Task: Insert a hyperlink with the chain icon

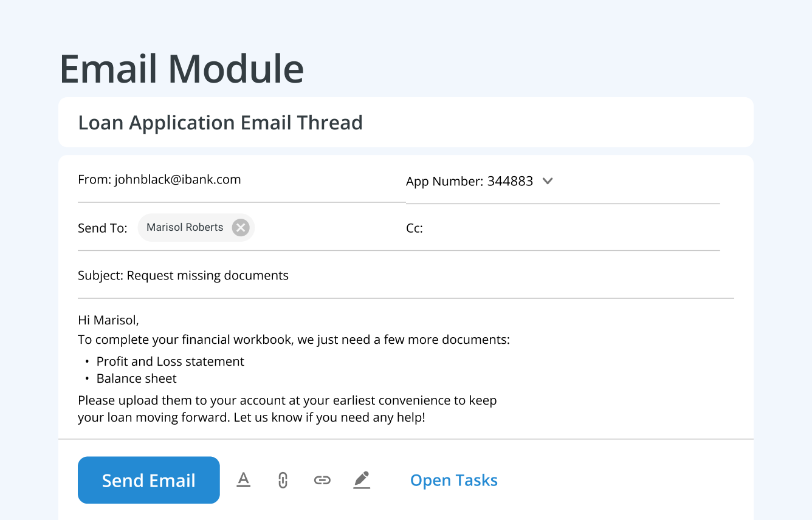Action: click(x=322, y=480)
